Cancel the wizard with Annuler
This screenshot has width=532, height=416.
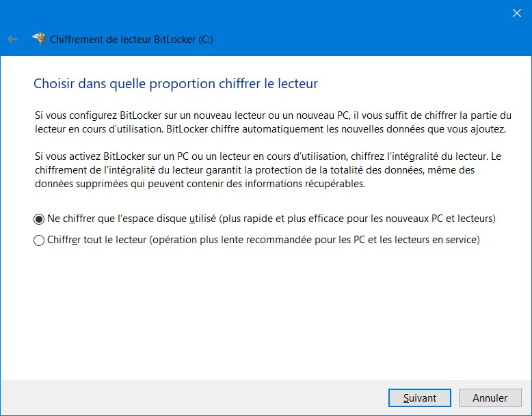(490, 398)
